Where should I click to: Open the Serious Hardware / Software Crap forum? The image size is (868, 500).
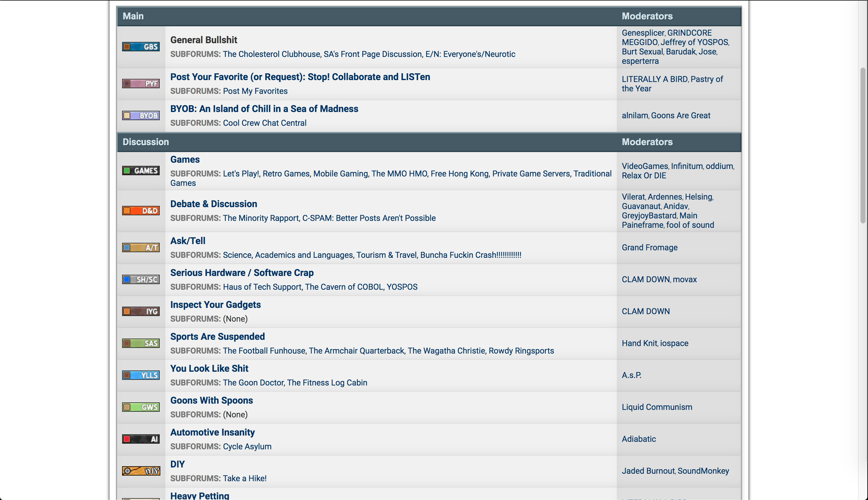click(241, 273)
